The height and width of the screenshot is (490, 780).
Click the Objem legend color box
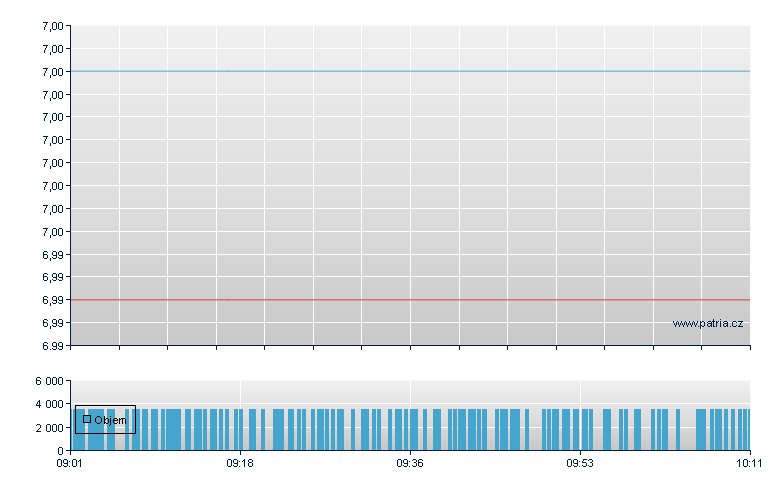click(x=87, y=419)
